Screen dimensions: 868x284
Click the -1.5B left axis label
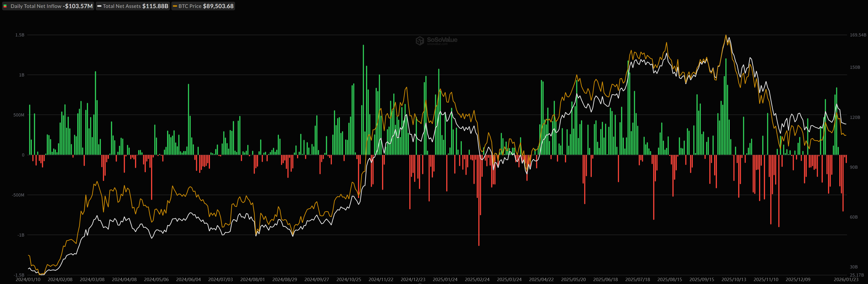pyautogui.click(x=19, y=275)
